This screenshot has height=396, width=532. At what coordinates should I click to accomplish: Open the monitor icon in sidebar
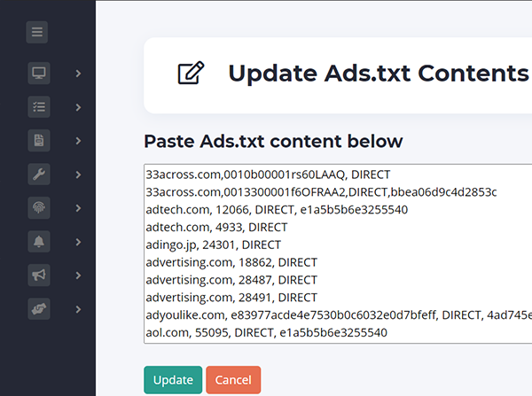coord(39,73)
